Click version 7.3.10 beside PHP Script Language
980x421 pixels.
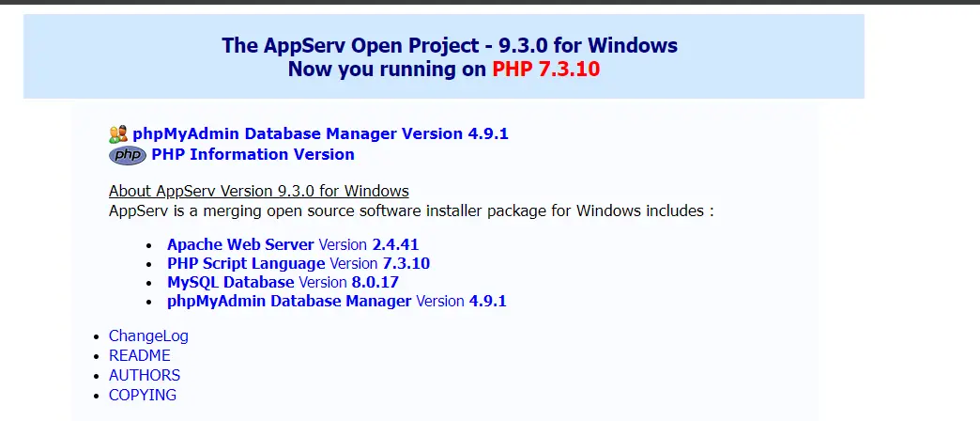pyautogui.click(x=406, y=263)
